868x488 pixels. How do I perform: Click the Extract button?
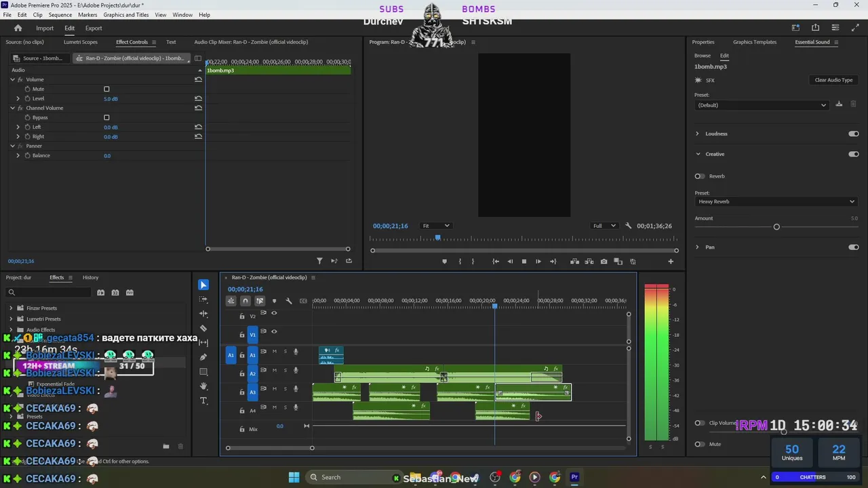(x=589, y=262)
